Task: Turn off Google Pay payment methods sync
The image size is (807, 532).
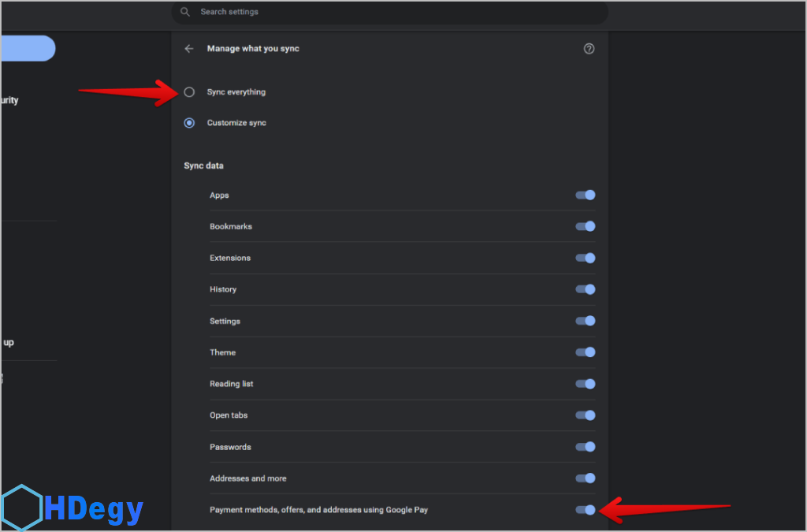Action: (x=585, y=510)
